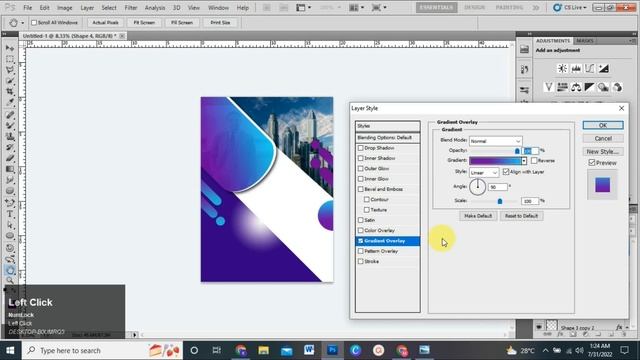Click the Angle dial control
The height and width of the screenshot is (360, 640).
[x=477, y=187]
